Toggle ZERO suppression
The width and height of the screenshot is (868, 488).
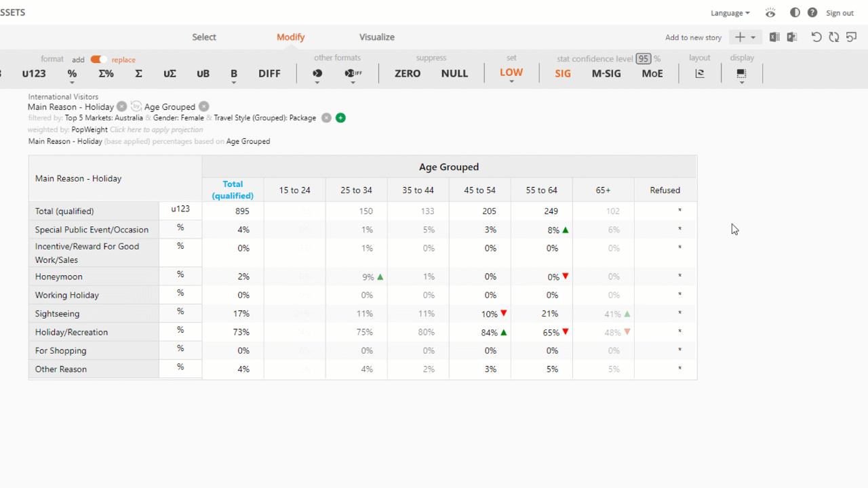408,73
